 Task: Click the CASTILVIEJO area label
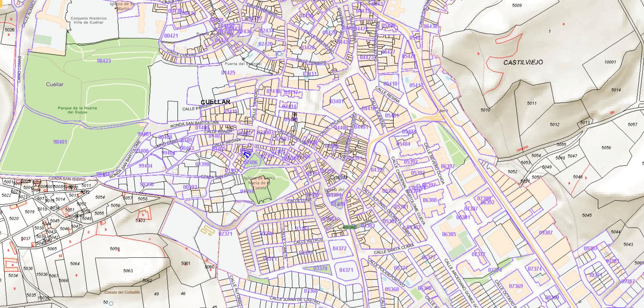(523, 62)
